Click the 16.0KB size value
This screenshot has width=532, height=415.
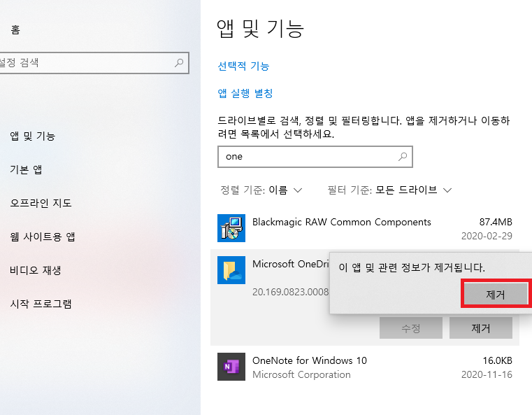pos(497,360)
